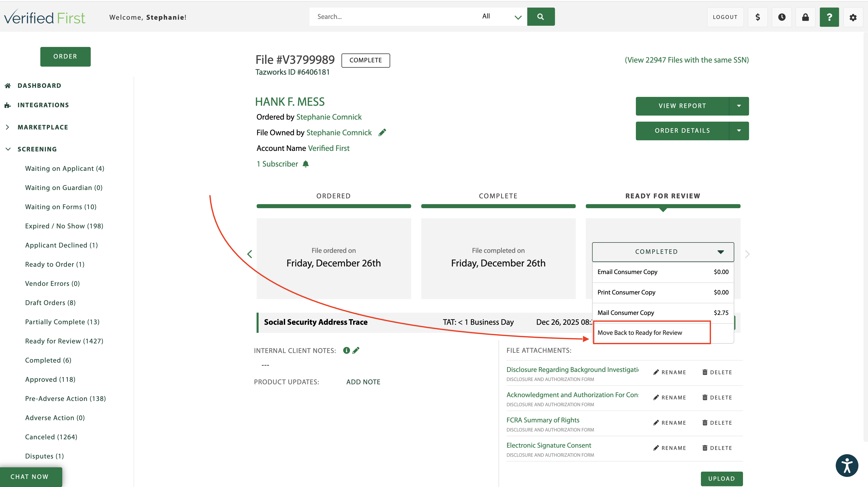Click the subscriber bell icon
Screen dimensions: 868x487
pos(306,164)
